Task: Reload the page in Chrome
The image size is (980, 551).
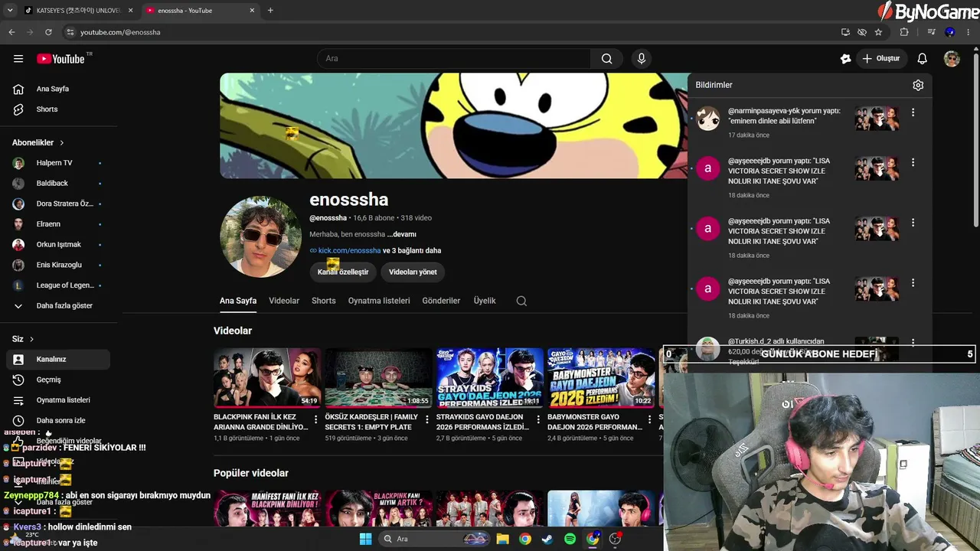Action: pos(48,32)
